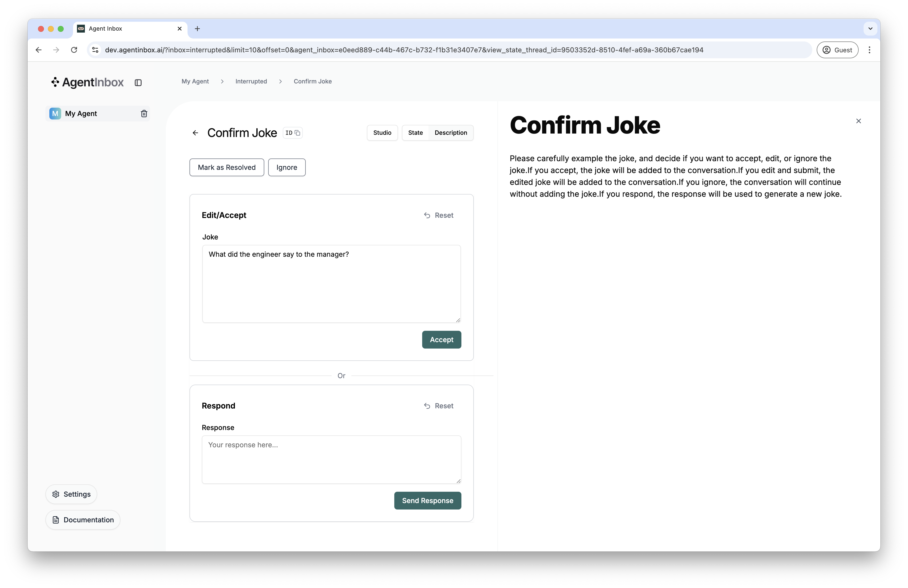Switch to the State view
This screenshot has width=908, height=588.
tap(415, 133)
